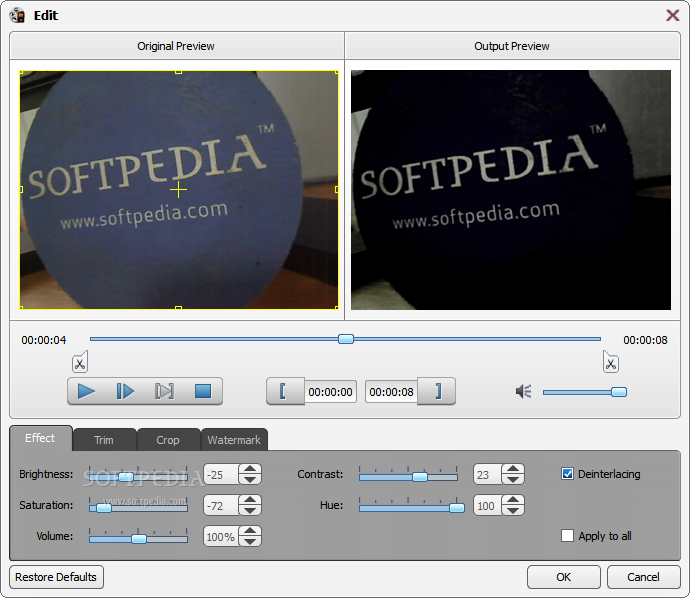Image resolution: width=690 pixels, height=598 pixels.
Task: Increase Saturation with the up arrow
Action: [x=250, y=500]
